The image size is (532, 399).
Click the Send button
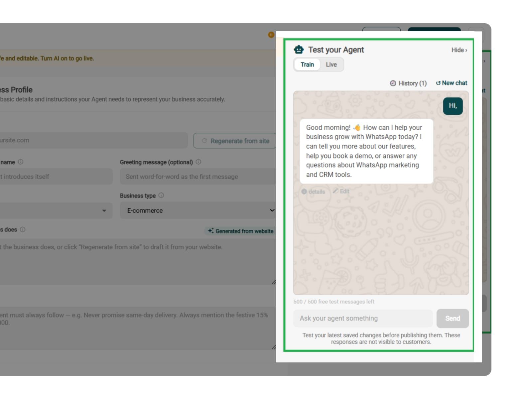pos(453,318)
